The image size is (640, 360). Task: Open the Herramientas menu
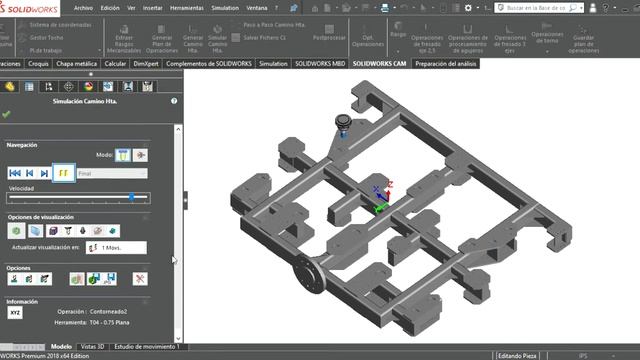(187, 8)
